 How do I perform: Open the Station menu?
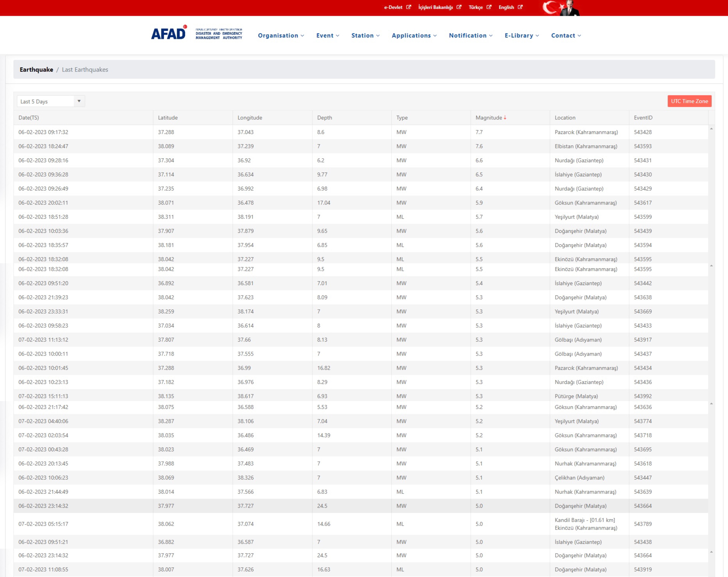(365, 35)
